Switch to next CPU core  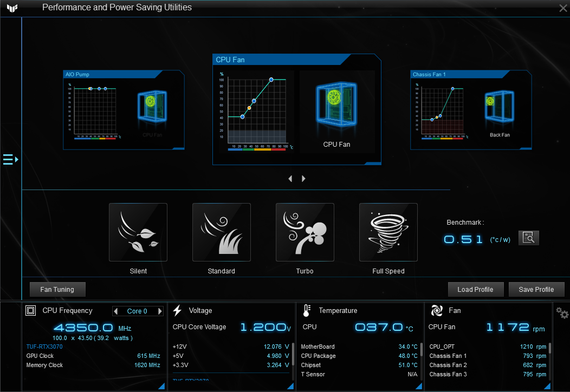pyautogui.click(x=160, y=311)
